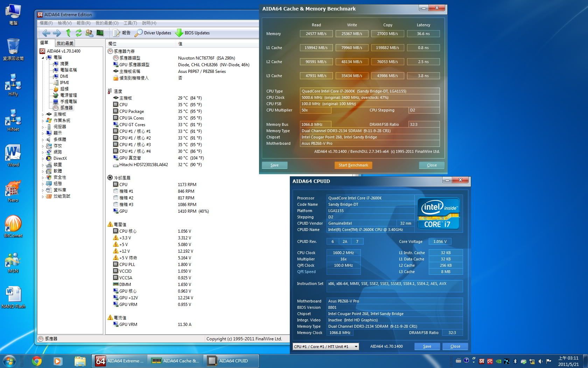Select 超頻 in the tree
The height and width of the screenshot is (368, 588).
[x=64, y=89]
